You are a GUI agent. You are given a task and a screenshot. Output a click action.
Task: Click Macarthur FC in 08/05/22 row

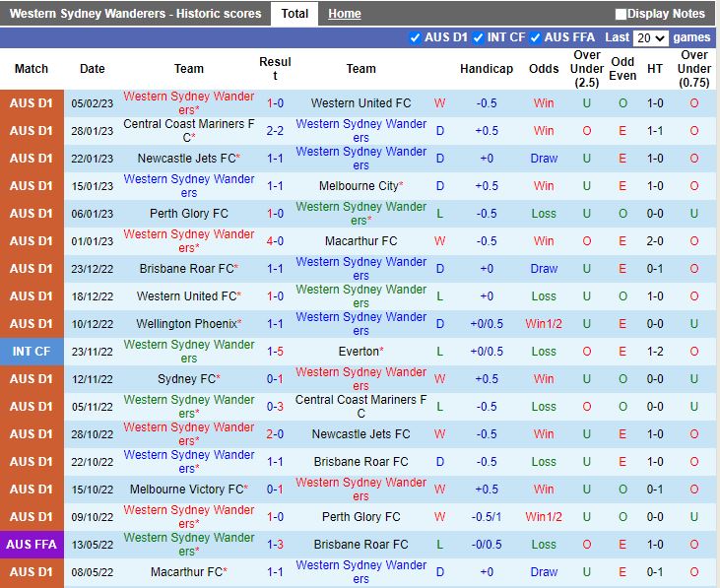point(186,572)
